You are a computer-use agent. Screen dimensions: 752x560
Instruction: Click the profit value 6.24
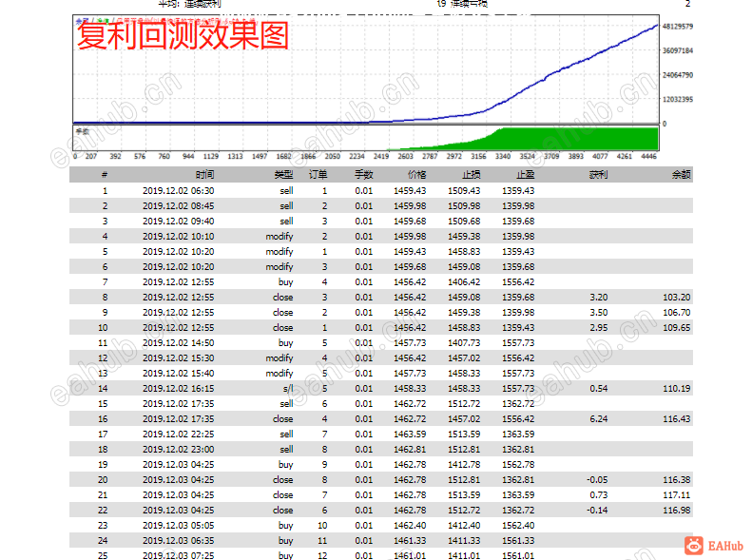(x=599, y=419)
